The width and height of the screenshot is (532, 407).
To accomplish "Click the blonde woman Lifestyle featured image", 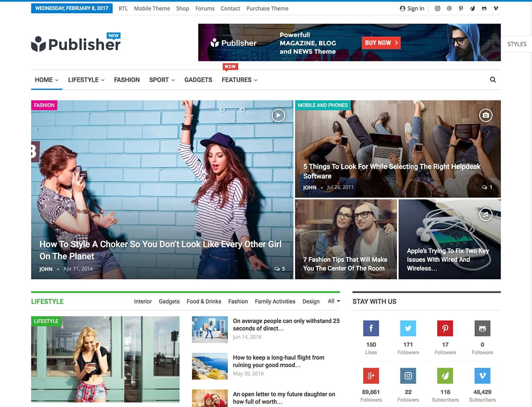I will pyautogui.click(x=105, y=360).
